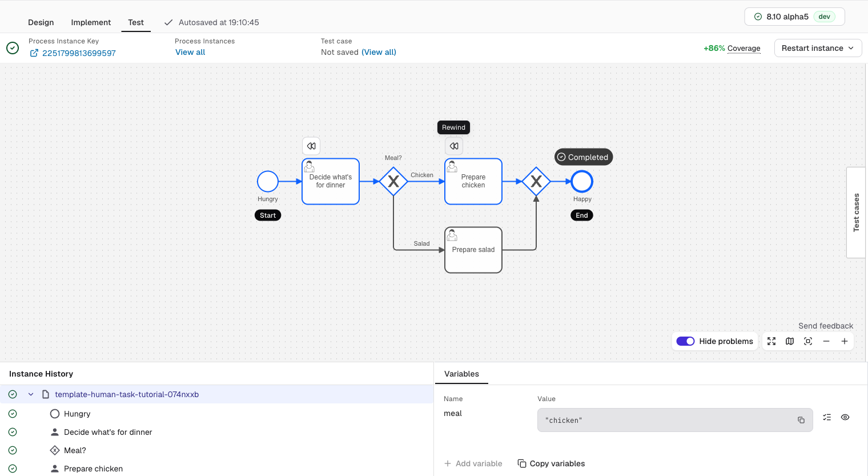This screenshot has width=868, height=476.
Task: Fit diagram to full screen icon
Action: [x=771, y=341]
